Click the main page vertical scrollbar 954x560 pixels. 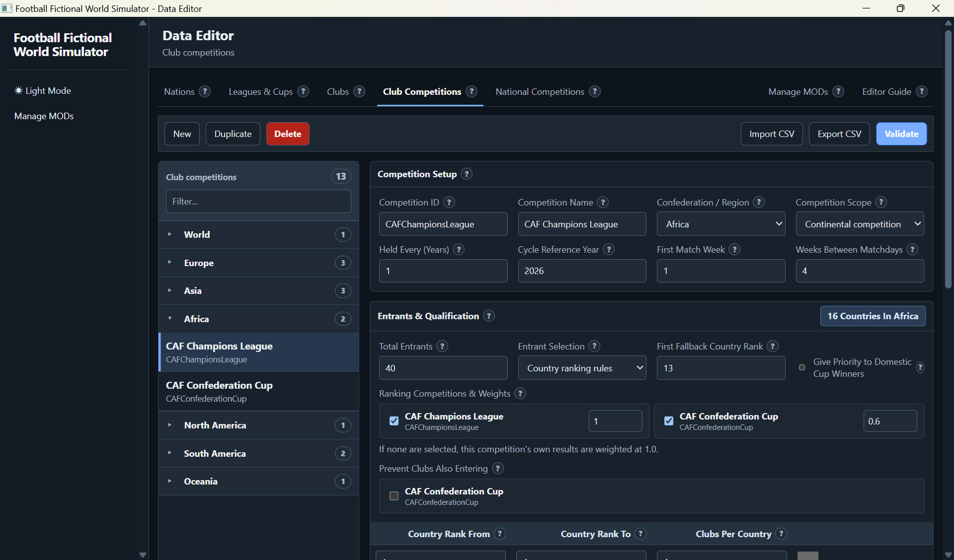[948, 159]
